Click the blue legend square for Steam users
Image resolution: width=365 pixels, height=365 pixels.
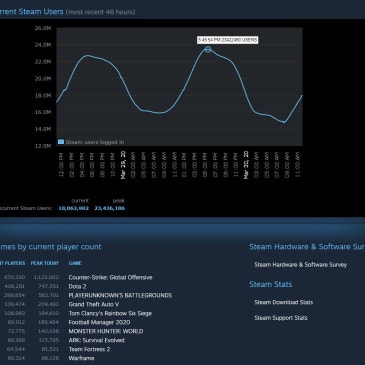(x=61, y=142)
